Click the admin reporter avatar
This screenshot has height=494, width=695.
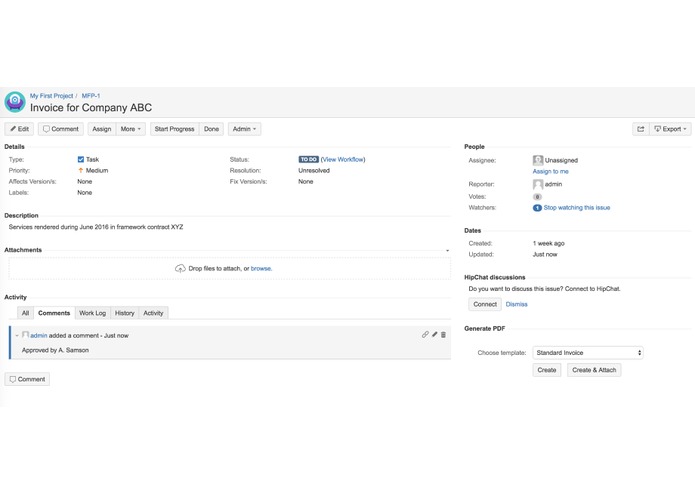pyautogui.click(x=538, y=184)
